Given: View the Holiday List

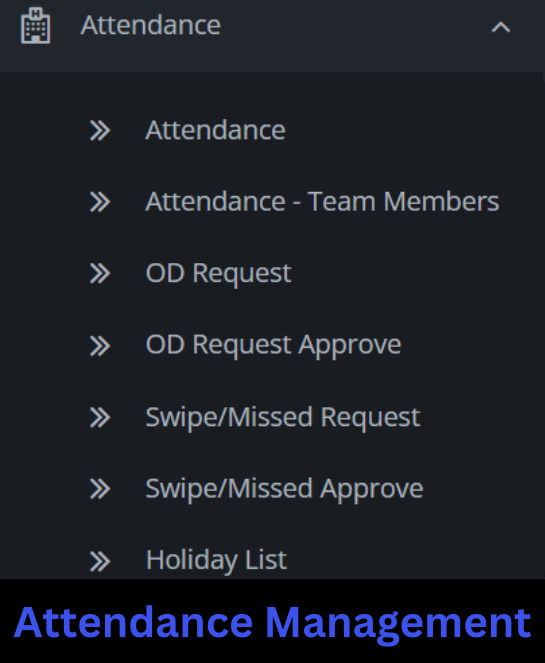Looking at the screenshot, I should click(216, 561).
